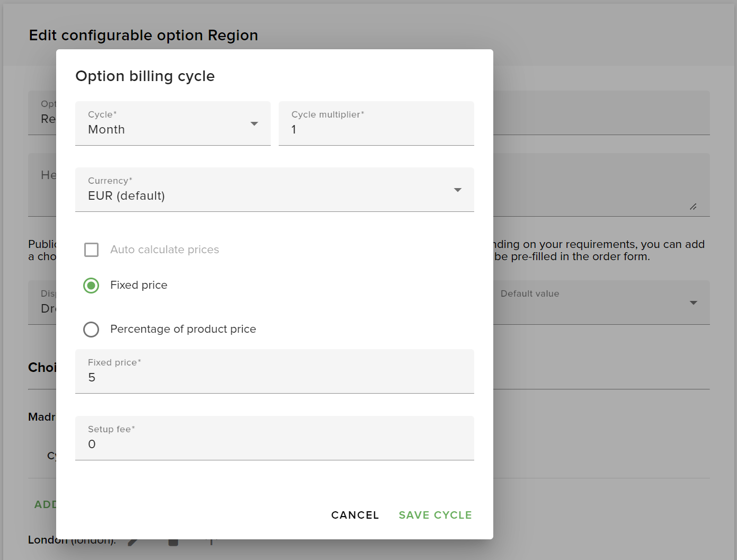Image resolution: width=737 pixels, height=560 pixels.
Task: Save changes with SAVE CYCLE button
Action: coord(435,514)
